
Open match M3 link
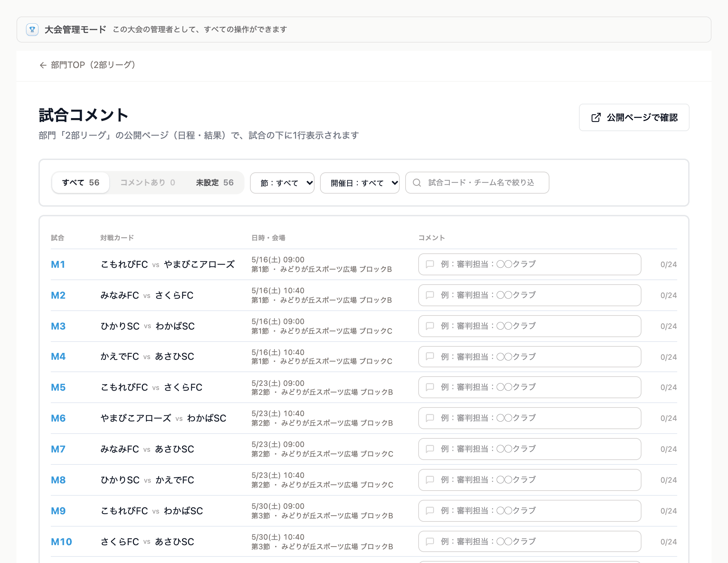point(58,326)
